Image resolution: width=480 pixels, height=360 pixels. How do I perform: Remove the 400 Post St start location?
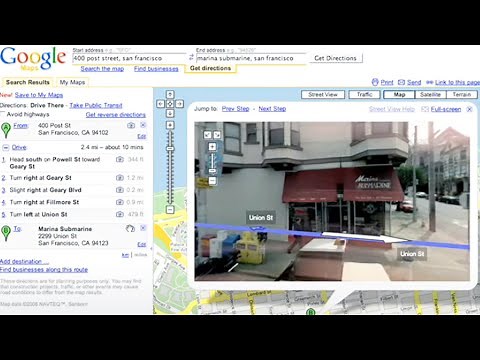click(143, 125)
